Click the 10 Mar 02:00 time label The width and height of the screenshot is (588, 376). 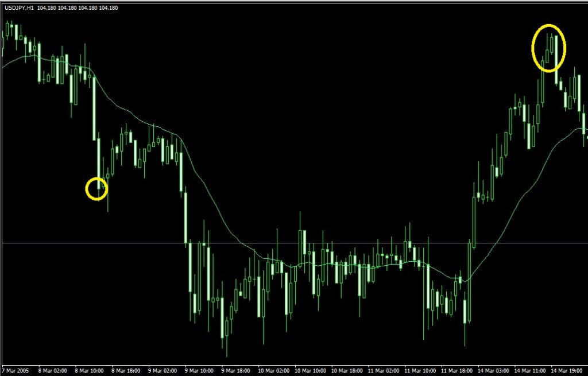point(274,371)
